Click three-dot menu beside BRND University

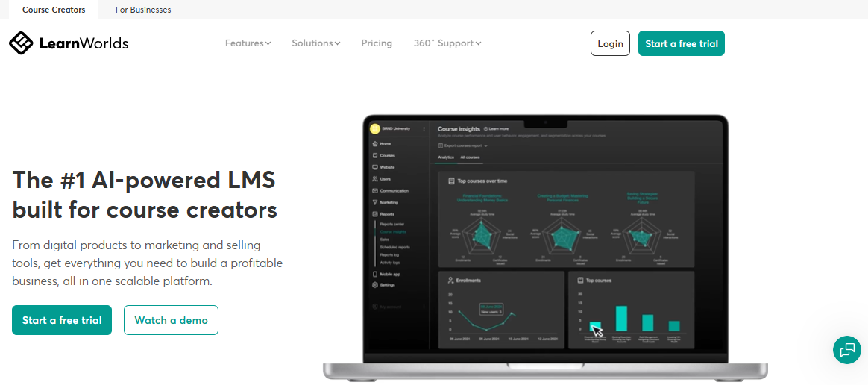(424, 128)
